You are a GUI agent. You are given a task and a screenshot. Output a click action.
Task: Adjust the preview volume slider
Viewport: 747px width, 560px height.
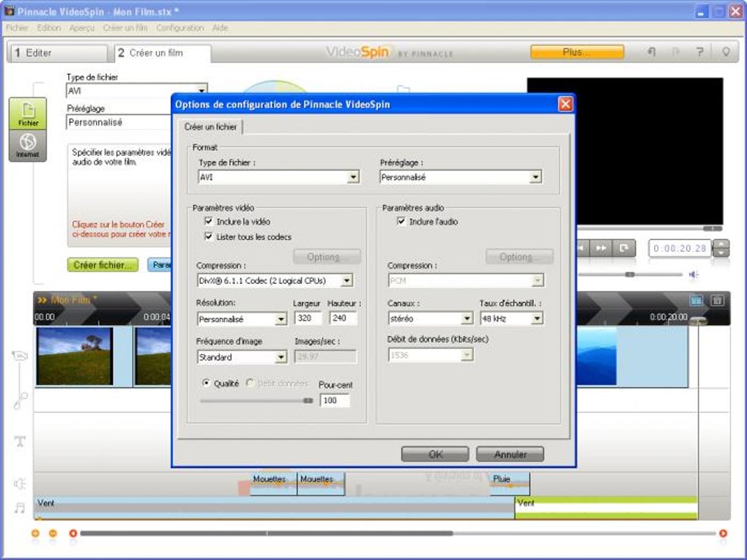pyautogui.click(x=630, y=275)
